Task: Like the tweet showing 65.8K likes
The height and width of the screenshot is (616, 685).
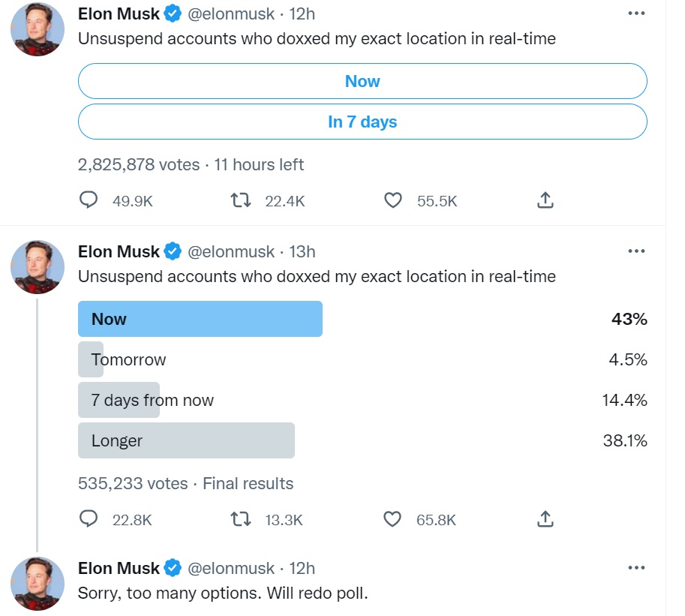Action: click(x=392, y=519)
